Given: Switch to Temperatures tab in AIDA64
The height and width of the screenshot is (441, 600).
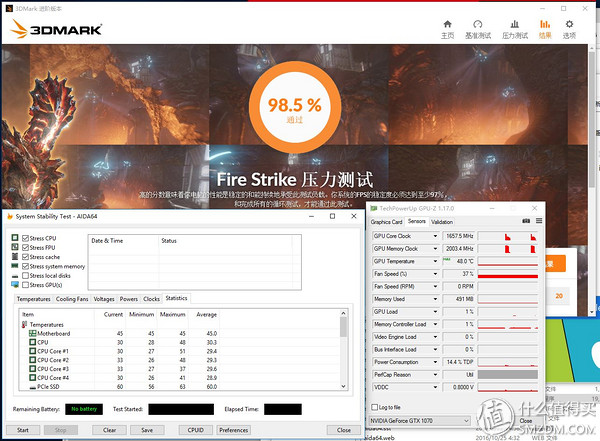Looking at the screenshot, I should point(34,299).
